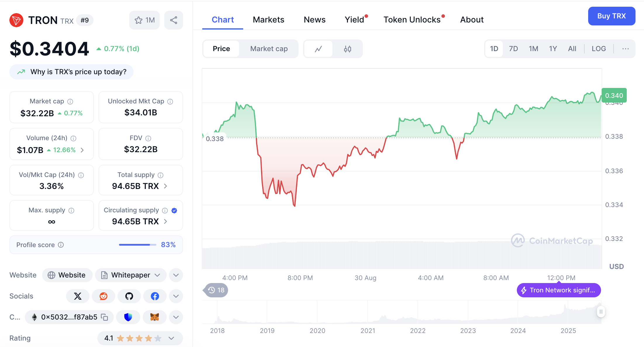This screenshot has width=644, height=347.
Task: Open the Token Unlocks tab
Action: [412, 20]
